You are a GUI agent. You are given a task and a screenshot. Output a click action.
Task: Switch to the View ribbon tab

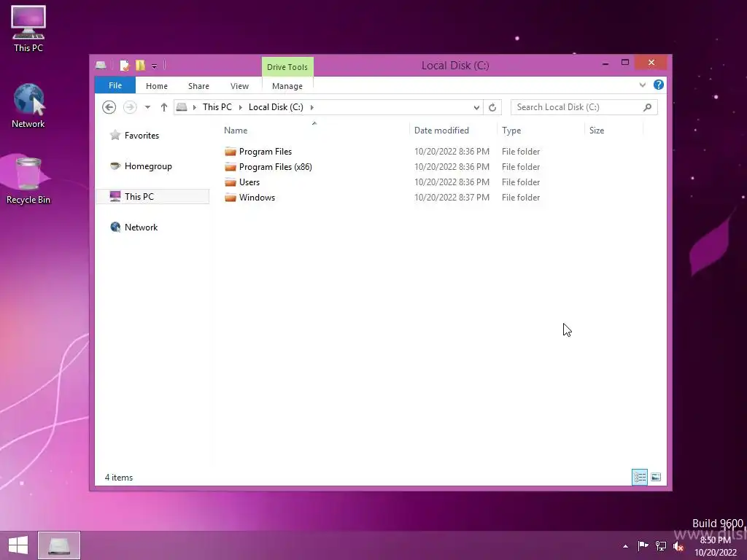(239, 86)
